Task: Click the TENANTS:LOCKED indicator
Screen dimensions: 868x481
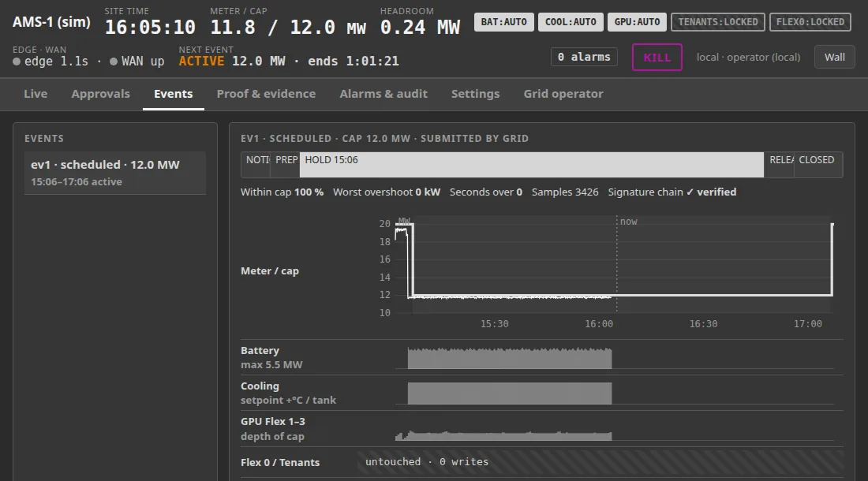Action: coord(718,22)
